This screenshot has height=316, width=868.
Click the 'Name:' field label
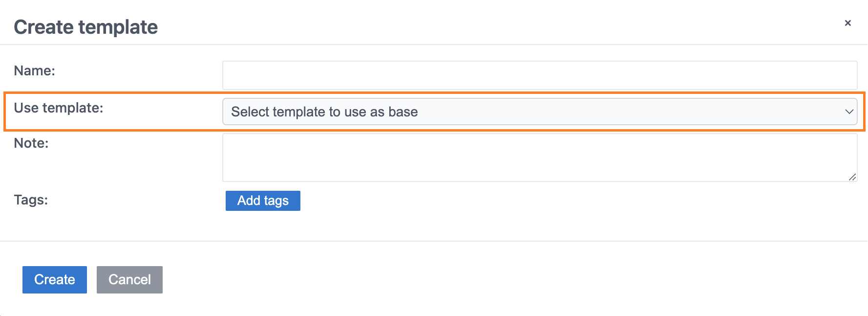[x=35, y=71]
